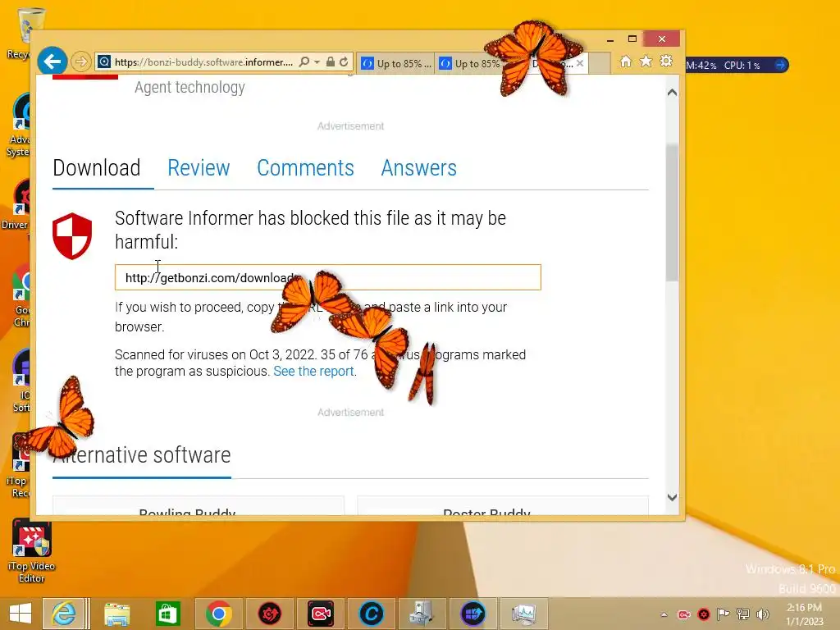Open the Windows Start button
The image size is (840, 630).
(21, 614)
